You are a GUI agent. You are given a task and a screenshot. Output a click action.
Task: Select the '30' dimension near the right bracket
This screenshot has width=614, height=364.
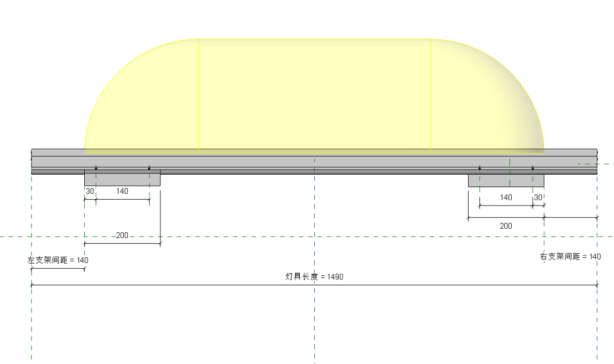tap(538, 197)
